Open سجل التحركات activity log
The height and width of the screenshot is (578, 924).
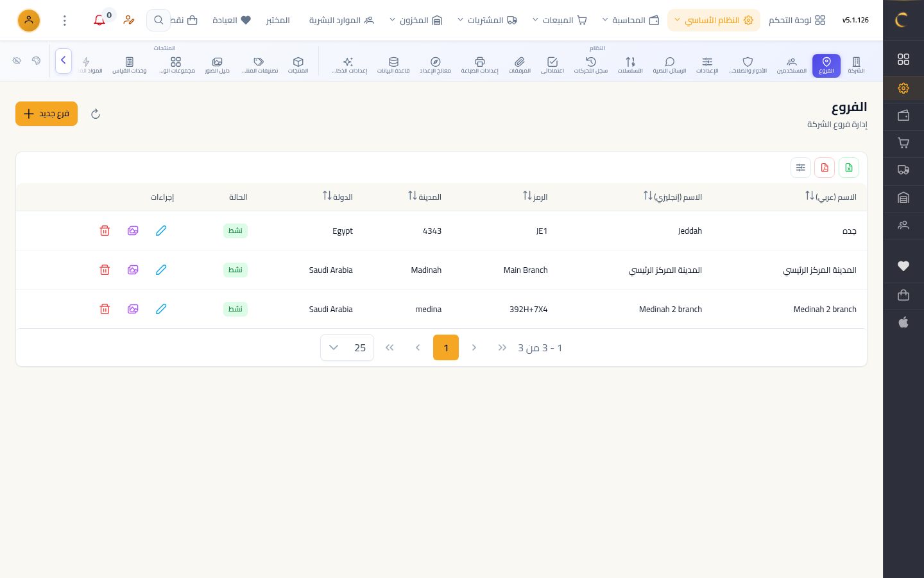591,65
